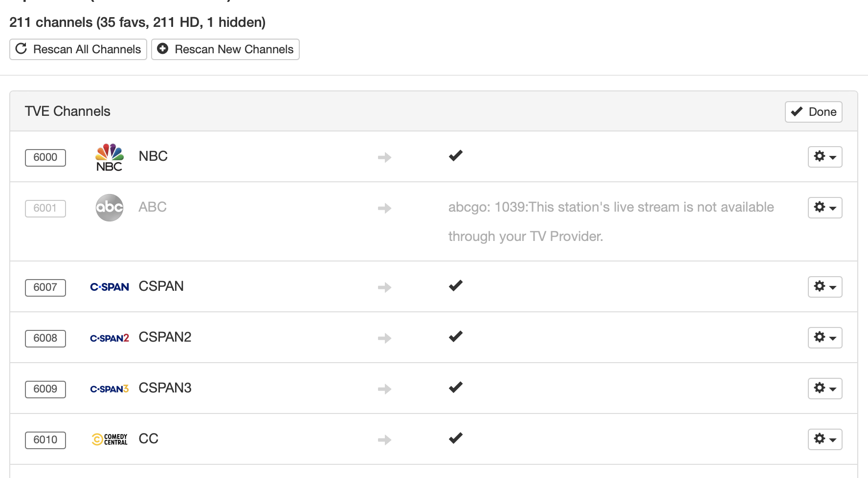This screenshot has width=868, height=478.
Task: Click the NBC peacock logo
Action: 110,157
